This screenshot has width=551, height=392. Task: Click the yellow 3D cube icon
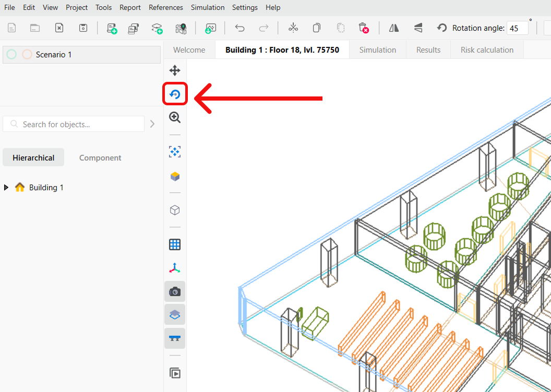pos(175,177)
